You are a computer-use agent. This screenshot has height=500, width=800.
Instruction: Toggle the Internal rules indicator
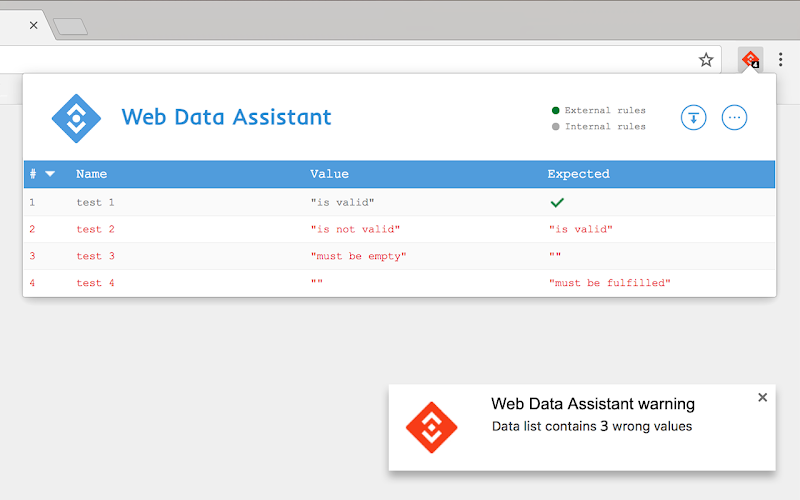tap(598, 127)
